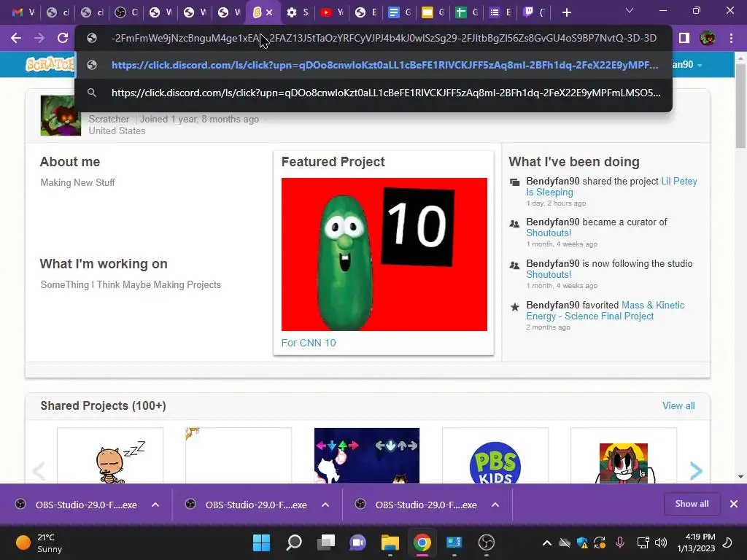This screenshot has height=560, width=747.
Task: Close the downloads bar
Action: [734, 504]
